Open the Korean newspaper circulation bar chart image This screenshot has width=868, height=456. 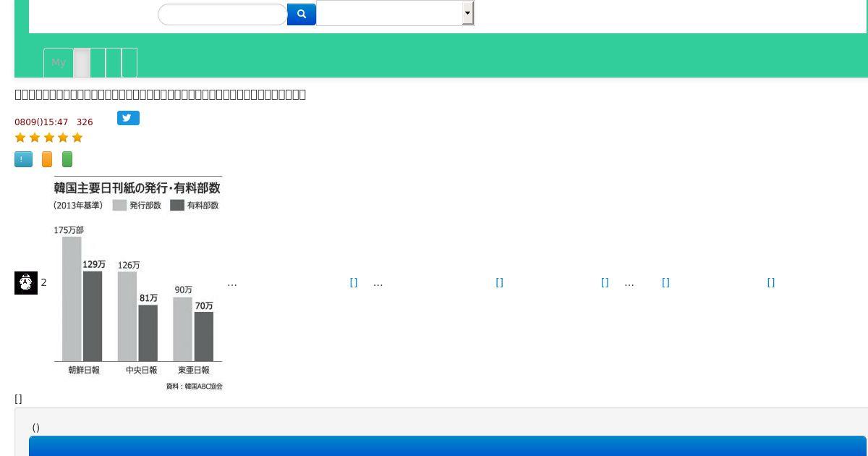pyautogui.click(x=137, y=283)
